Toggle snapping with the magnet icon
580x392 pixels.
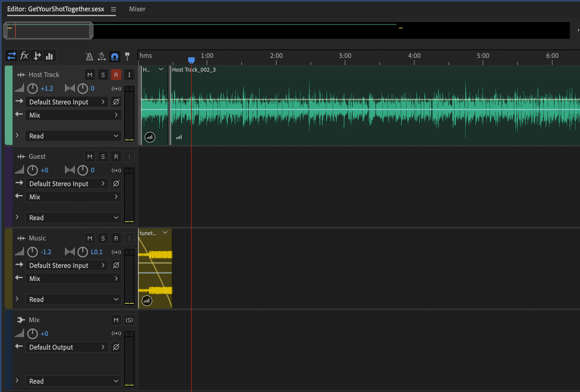pyautogui.click(x=115, y=56)
